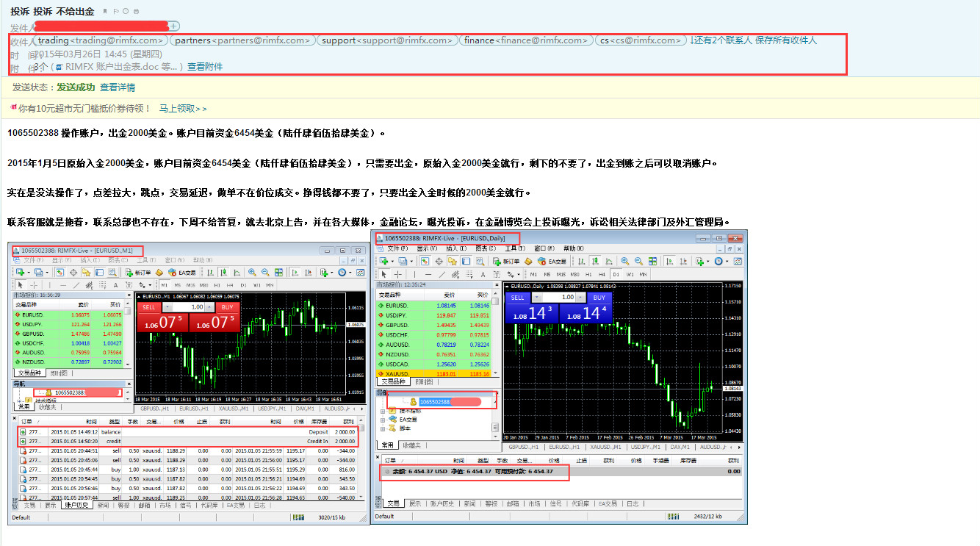Click the 保存所有收件人 link
The image size is (980, 546).
pyautogui.click(x=786, y=40)
